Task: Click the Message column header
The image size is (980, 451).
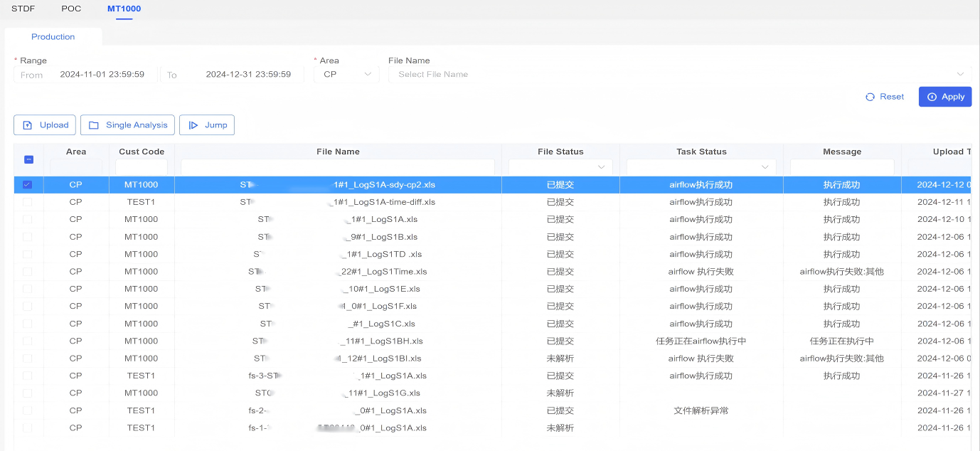Action: click(x=842, y=152)
